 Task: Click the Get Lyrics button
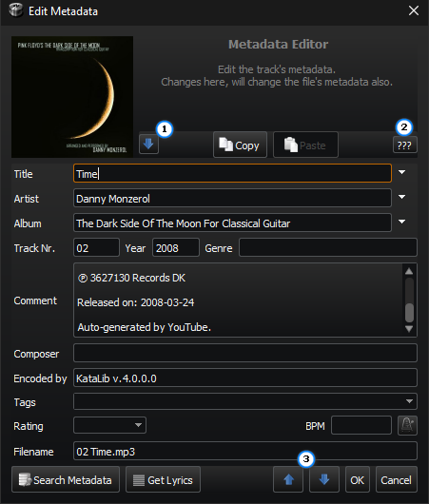click(x=163, y=480)
